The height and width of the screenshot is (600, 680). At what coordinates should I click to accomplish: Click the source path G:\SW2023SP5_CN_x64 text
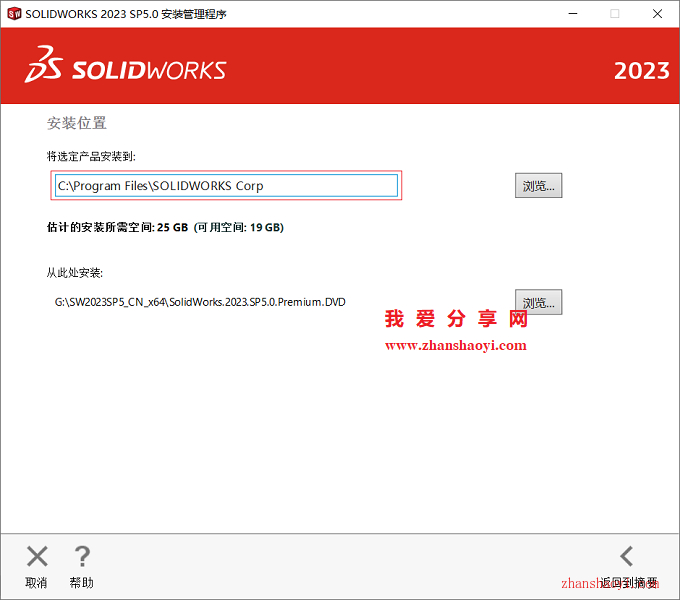pyautogui.click(x=200, y=302)
